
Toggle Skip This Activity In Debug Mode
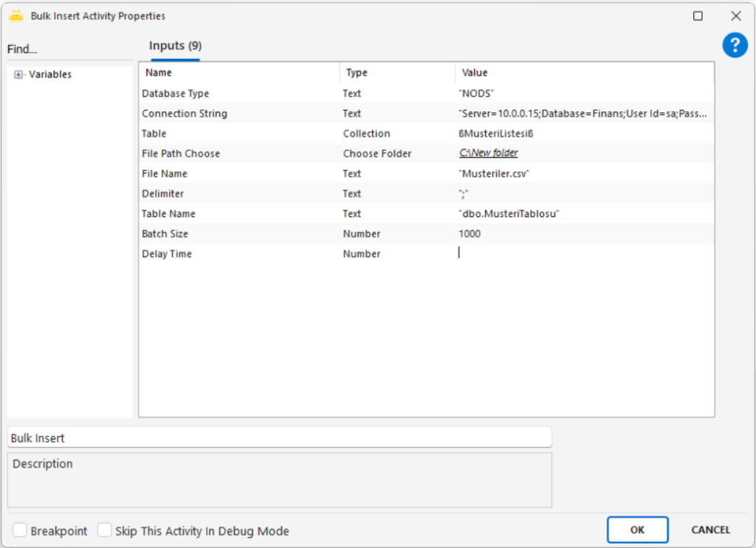click(105, 530)
